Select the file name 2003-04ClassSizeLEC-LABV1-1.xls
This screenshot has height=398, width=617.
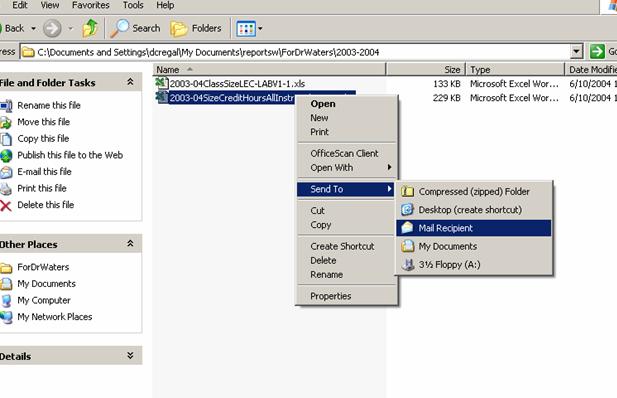(x=237, y=84)
